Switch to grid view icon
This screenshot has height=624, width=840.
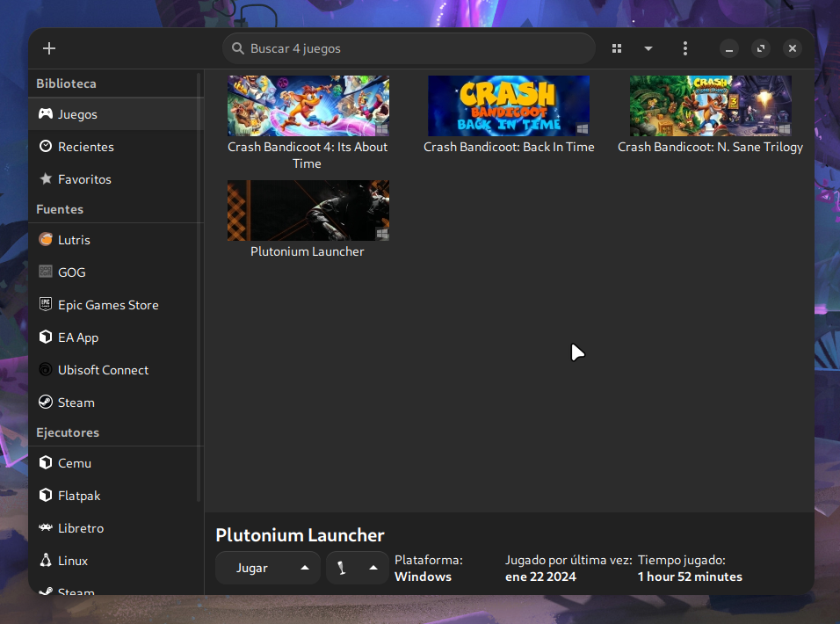(617, 48)
